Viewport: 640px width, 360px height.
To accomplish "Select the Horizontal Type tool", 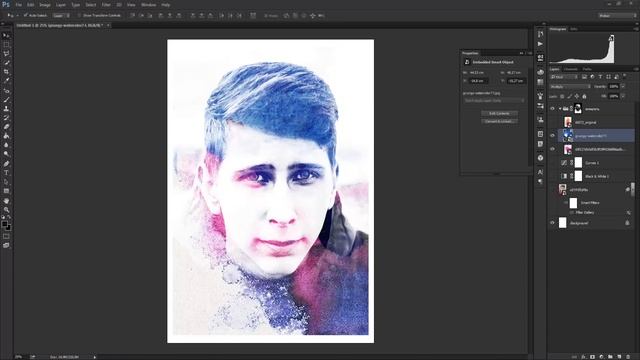I will pyautogui.click(x=6, y=173).
